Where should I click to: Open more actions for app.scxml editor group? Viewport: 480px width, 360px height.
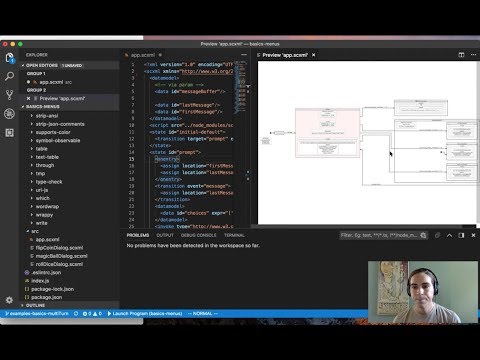[x=244, y=55]
